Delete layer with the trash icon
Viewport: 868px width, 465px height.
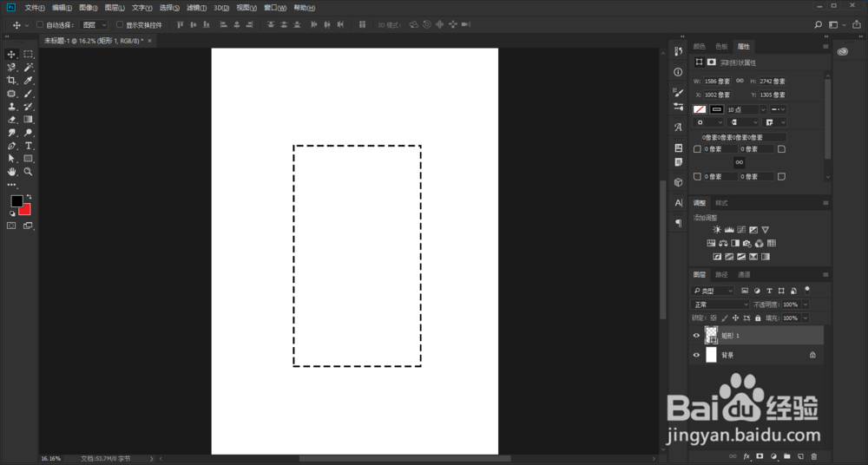pos(814,456)
